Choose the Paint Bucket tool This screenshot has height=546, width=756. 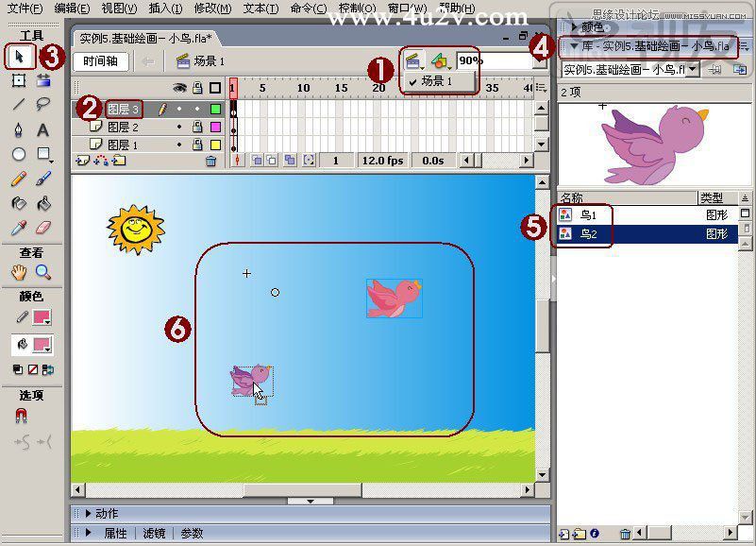(43, 204)
